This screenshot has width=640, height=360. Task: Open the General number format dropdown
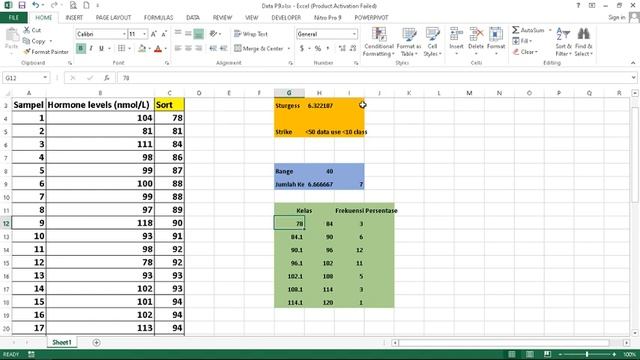point(354,34)
